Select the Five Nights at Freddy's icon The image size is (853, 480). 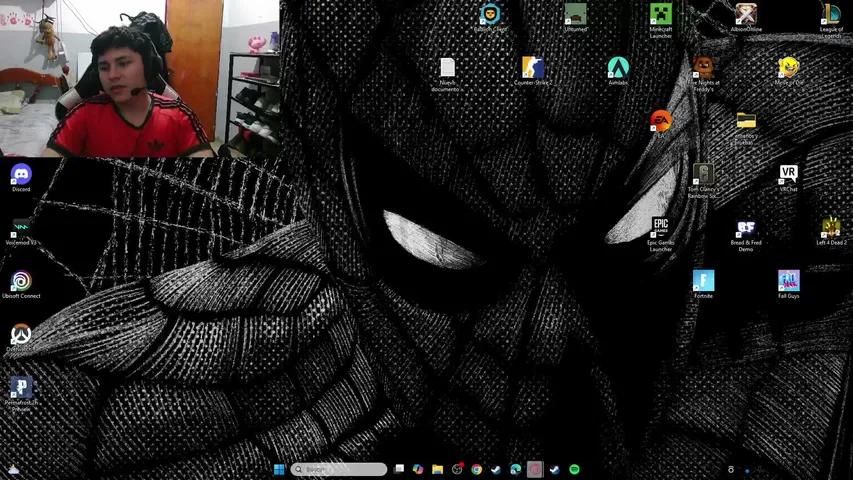pyautogui.click(x=703, y=67)
